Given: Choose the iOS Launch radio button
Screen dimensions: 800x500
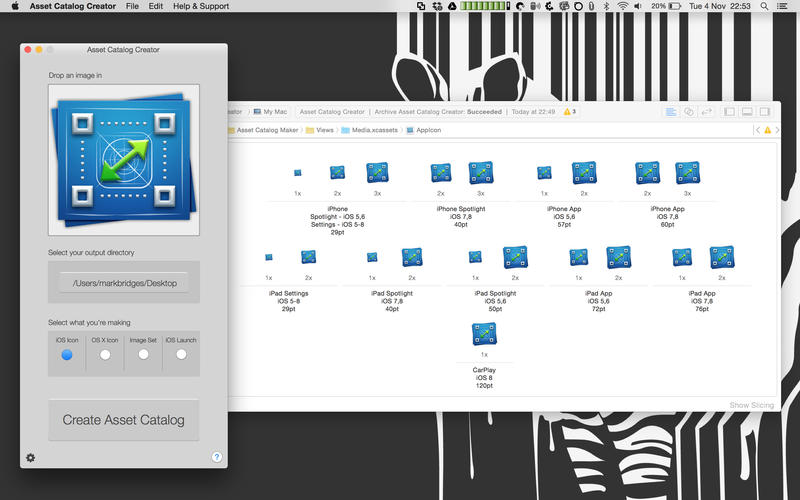Looking at the screenshot, I should pos(181,354).
